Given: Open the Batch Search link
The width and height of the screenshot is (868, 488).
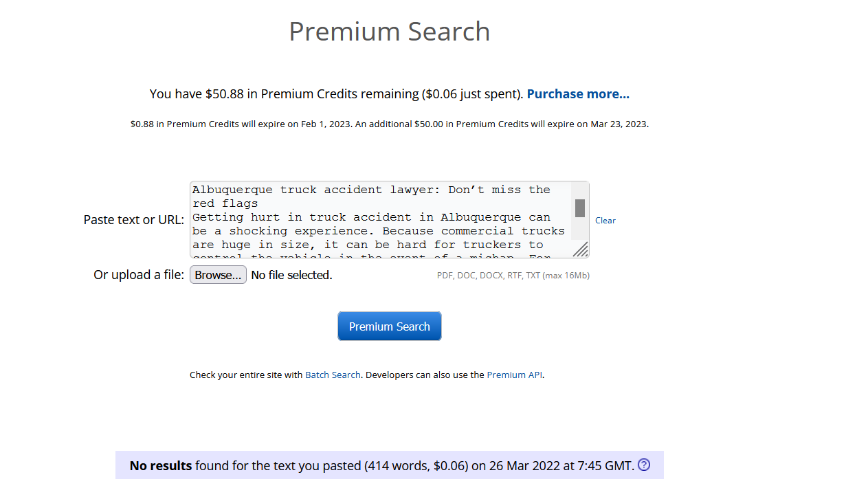Looking at the screenshot, I should pyautogui.click(x=333, y=375).
